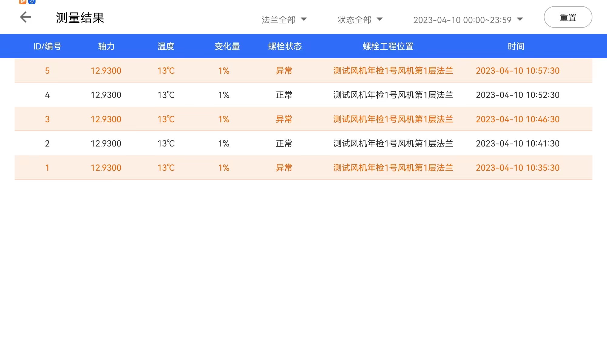Click axial force 12.9300 in row ID 4
Viewport: 607px width, 364px height.
coord(106,95)
